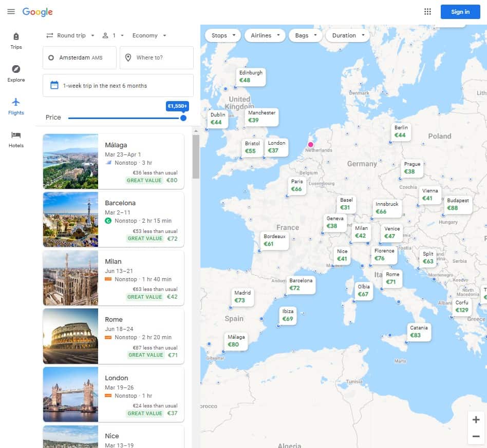
Task: Select Corfu €129 on the map
Action: click(461, 306)
